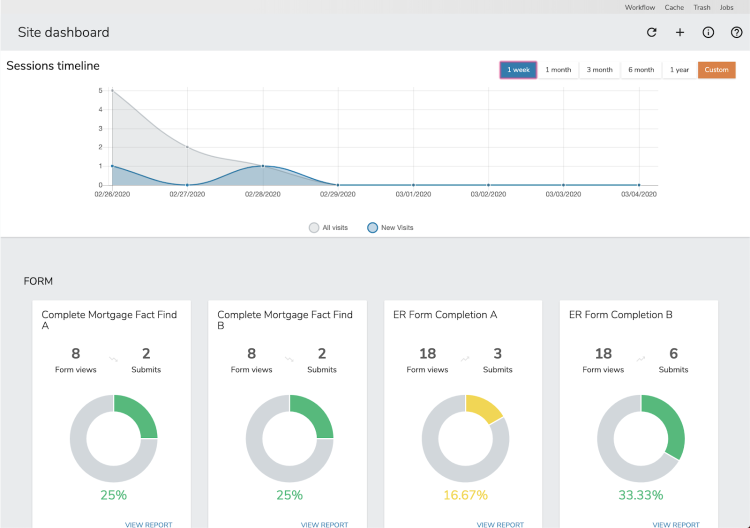The image size is (750, 528).
Task: Click 25% value under Fact Find B chart
Action: coord(289,495)
